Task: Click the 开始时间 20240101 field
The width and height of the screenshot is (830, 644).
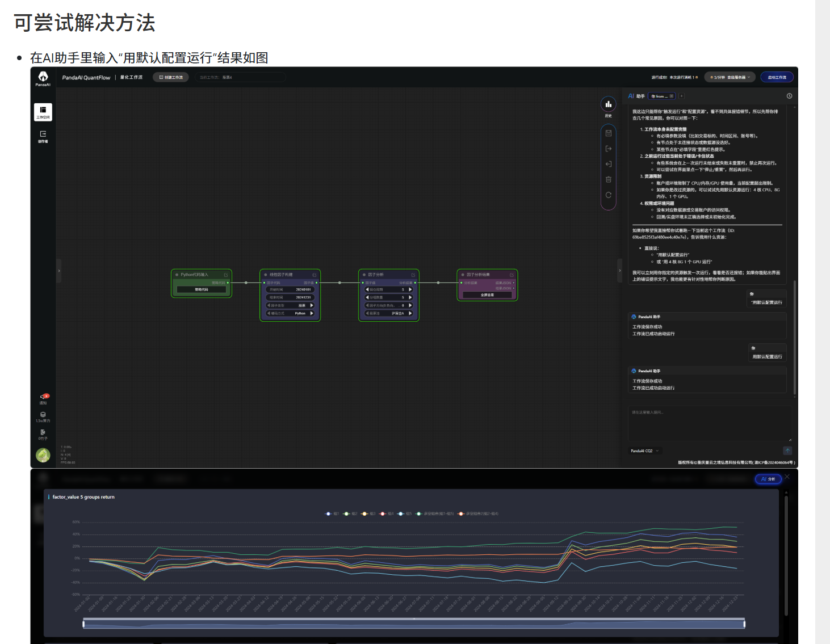Action: [290, 289]
